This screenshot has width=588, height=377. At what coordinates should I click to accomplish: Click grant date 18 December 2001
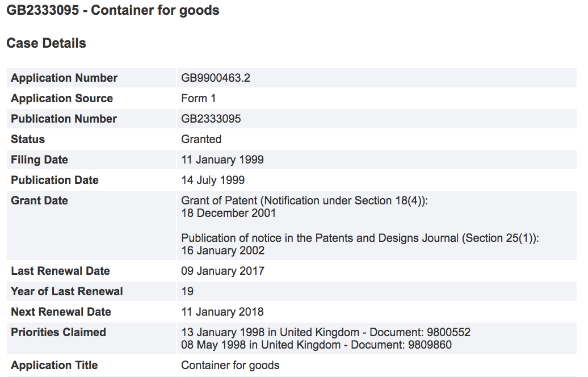click(228, 213)
